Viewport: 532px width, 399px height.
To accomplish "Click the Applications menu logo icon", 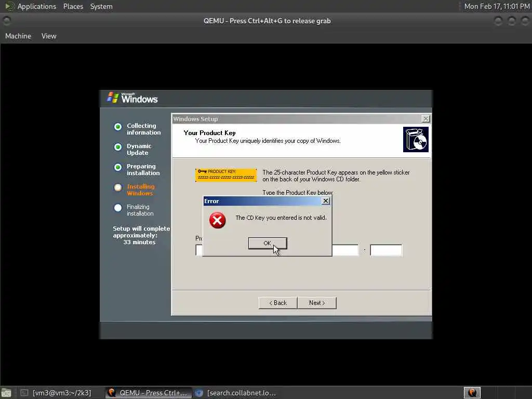I will 9,6.
